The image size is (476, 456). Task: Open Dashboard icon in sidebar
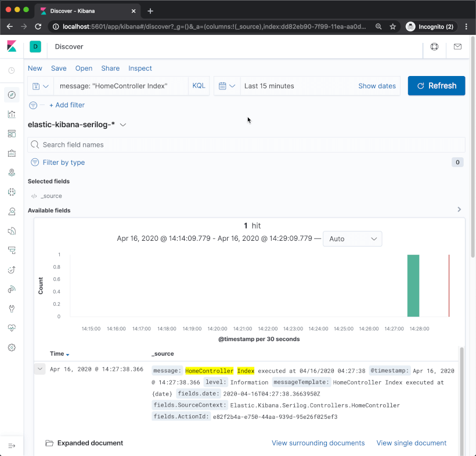click(12, 134)
